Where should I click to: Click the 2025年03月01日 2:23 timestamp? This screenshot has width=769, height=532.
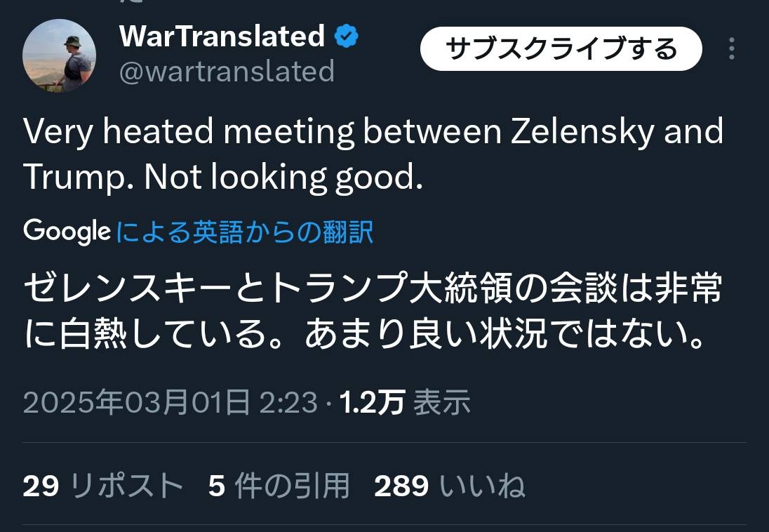point(170,402)
